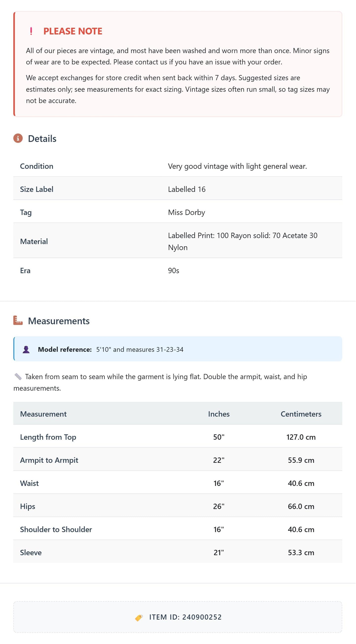The width and height of the screenshot is (356, 644).
Task: Click the Condition row label
Action: [x=36, y=166]
